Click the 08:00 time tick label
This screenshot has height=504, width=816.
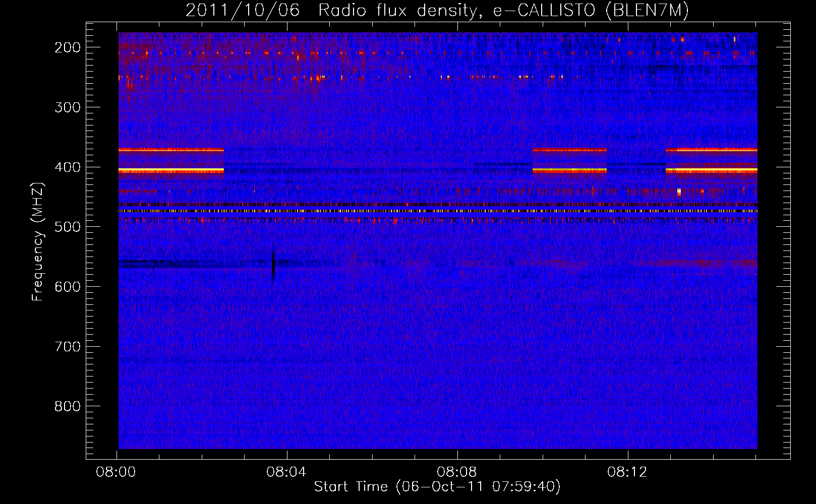tap(116, 472)
